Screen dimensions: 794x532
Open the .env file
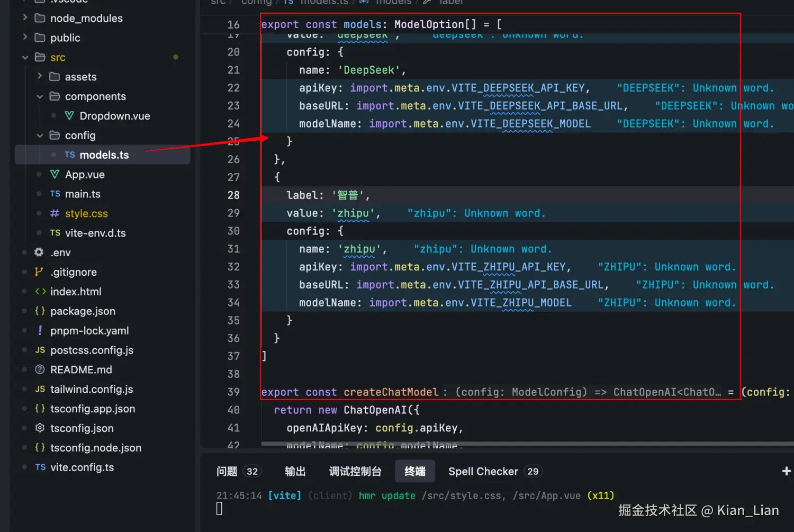pos(60,253)
